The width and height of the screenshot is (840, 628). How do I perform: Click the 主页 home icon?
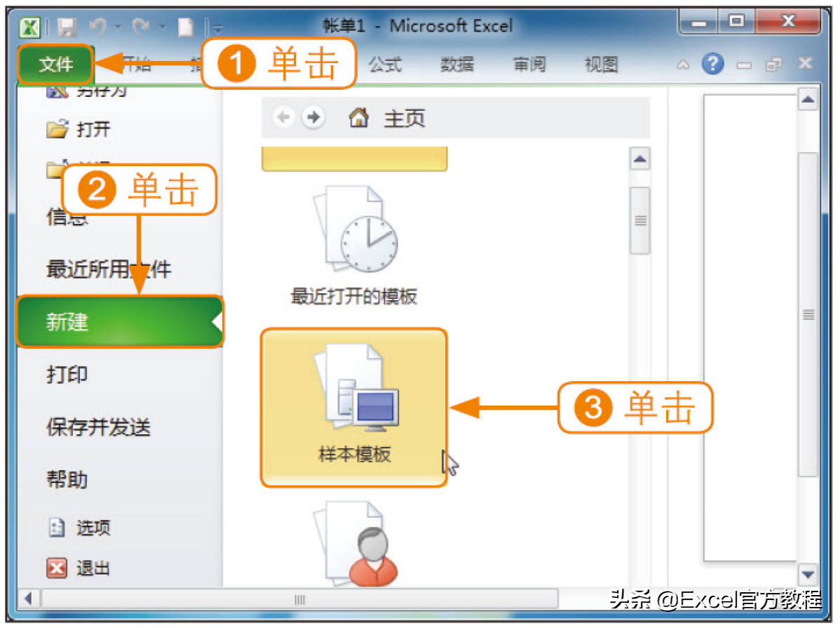[359, 117]
